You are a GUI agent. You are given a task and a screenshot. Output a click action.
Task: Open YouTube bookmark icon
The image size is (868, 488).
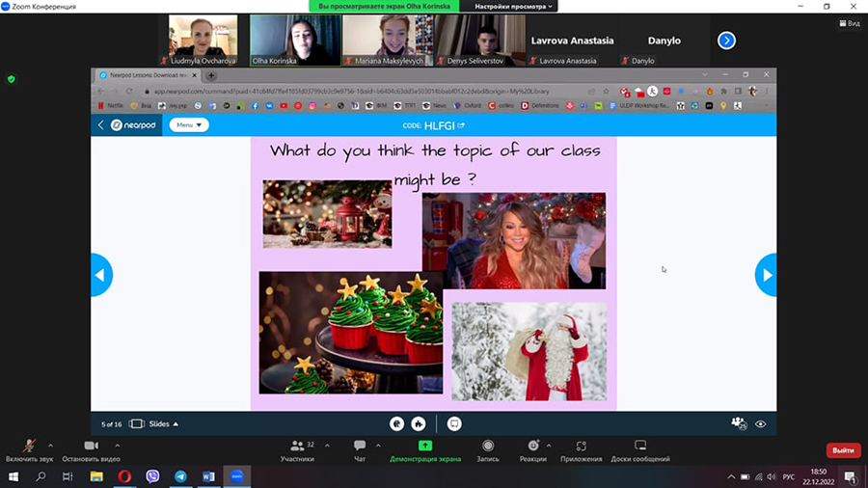284,106
